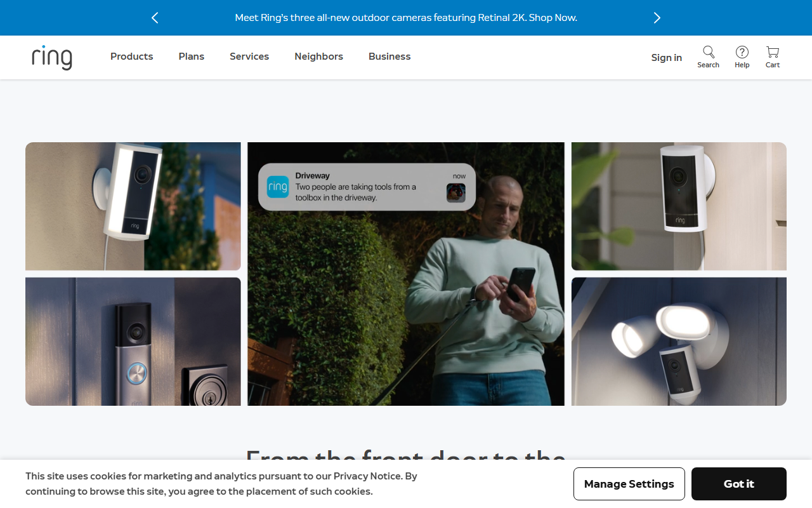The image size is (812, 508).
Task: Click the cookie Privacy Notice text
Action: pos(367,476)
